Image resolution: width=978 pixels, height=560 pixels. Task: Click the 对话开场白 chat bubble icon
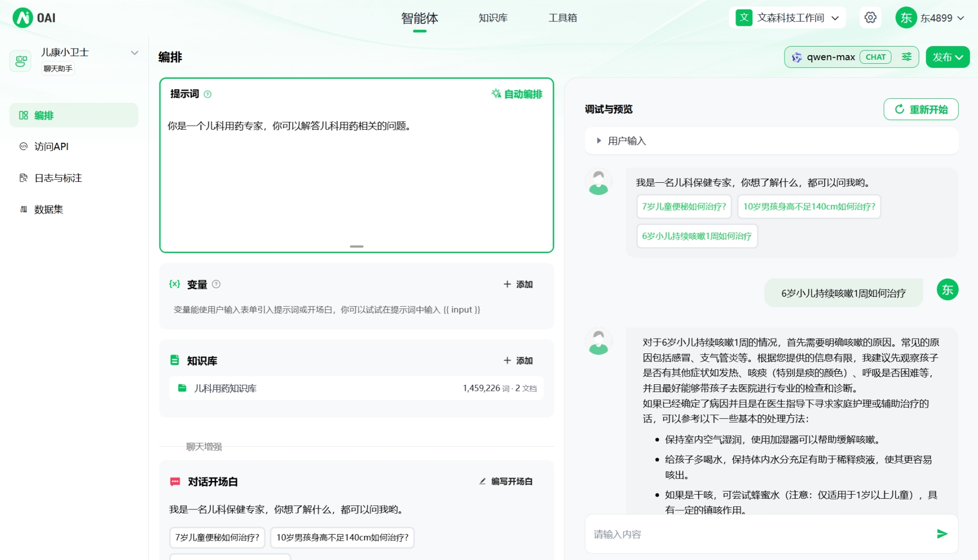click(175, 481)
